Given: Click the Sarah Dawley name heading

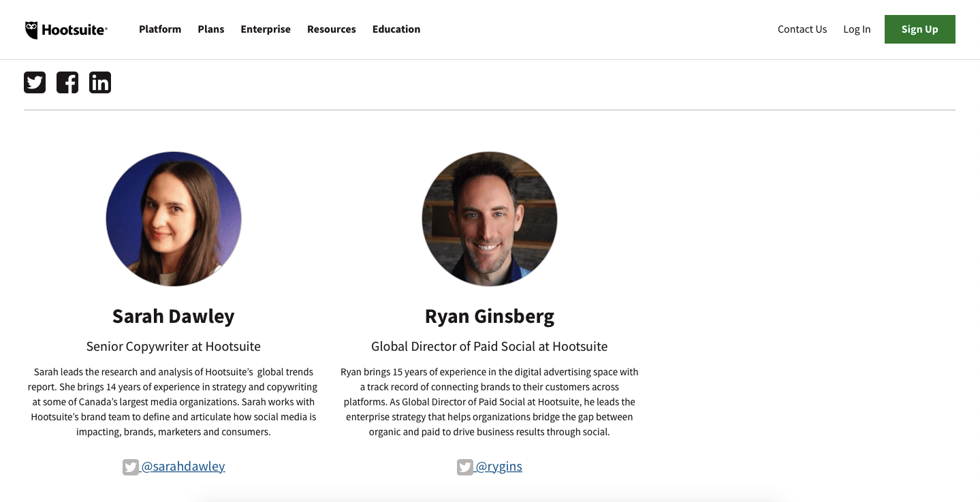Looking at the screenshot, I should click(173, 316).
